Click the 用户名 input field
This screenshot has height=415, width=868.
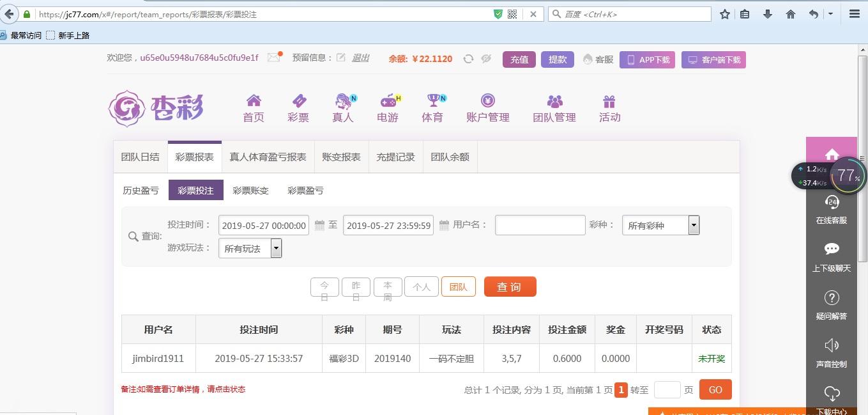coord(540,225)
